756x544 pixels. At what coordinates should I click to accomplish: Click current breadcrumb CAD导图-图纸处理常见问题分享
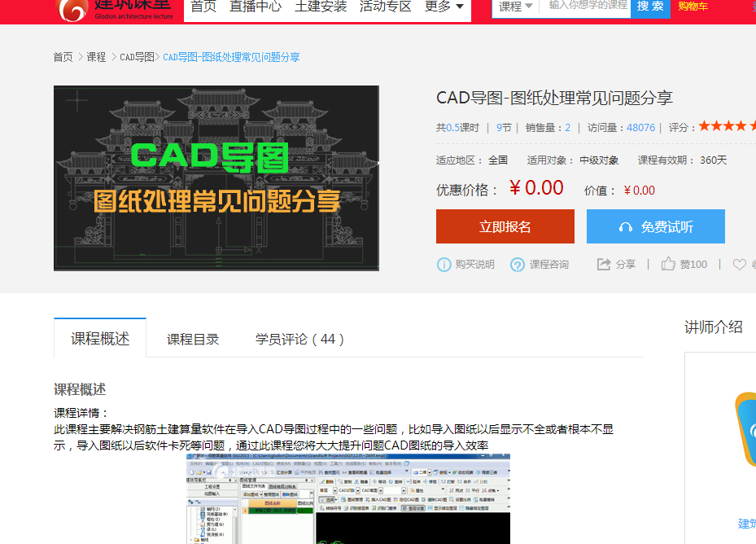click(x=231, y=57)
